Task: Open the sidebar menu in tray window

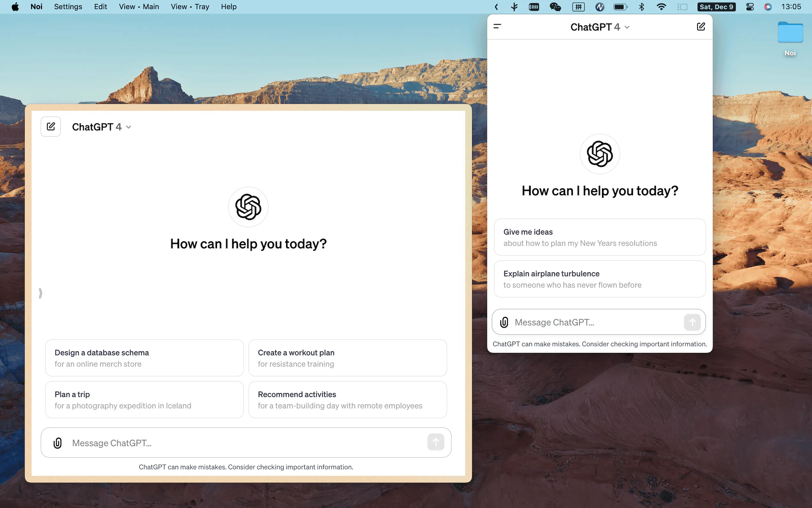Action: pos(497,26)
